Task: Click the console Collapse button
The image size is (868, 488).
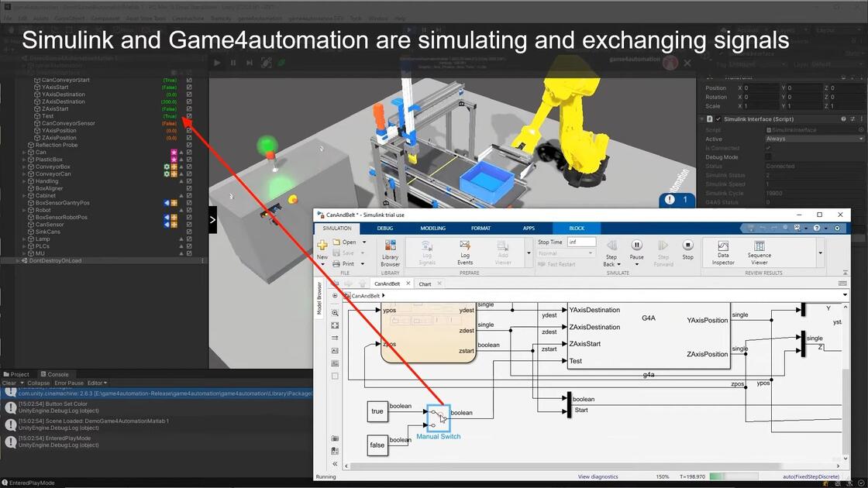Action: click(x=38, y=383)
